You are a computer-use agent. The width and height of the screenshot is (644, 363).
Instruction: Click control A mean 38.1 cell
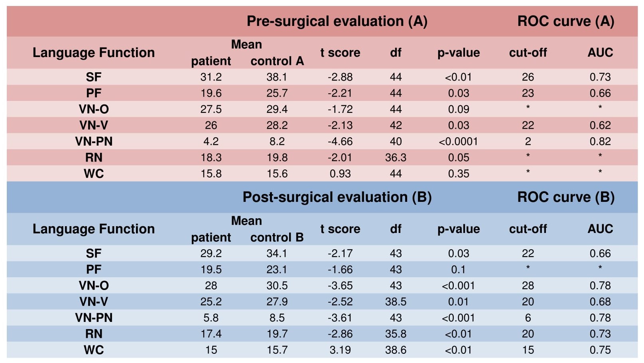[x=277, y=77]
